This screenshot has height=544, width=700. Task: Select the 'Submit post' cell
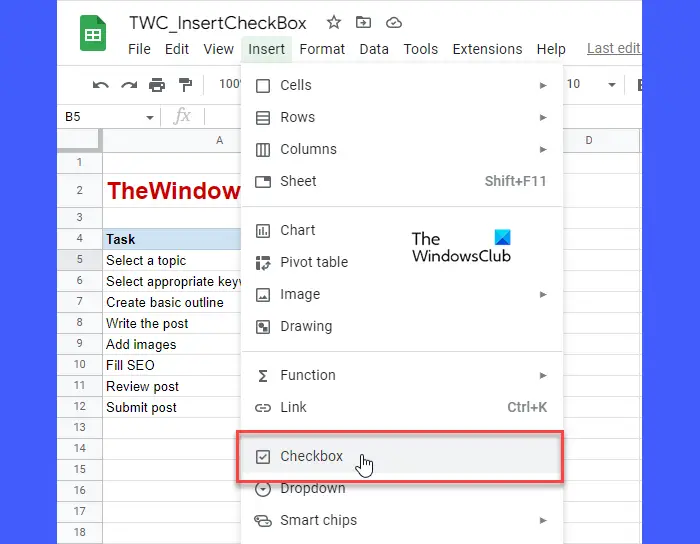coord(172,407)
